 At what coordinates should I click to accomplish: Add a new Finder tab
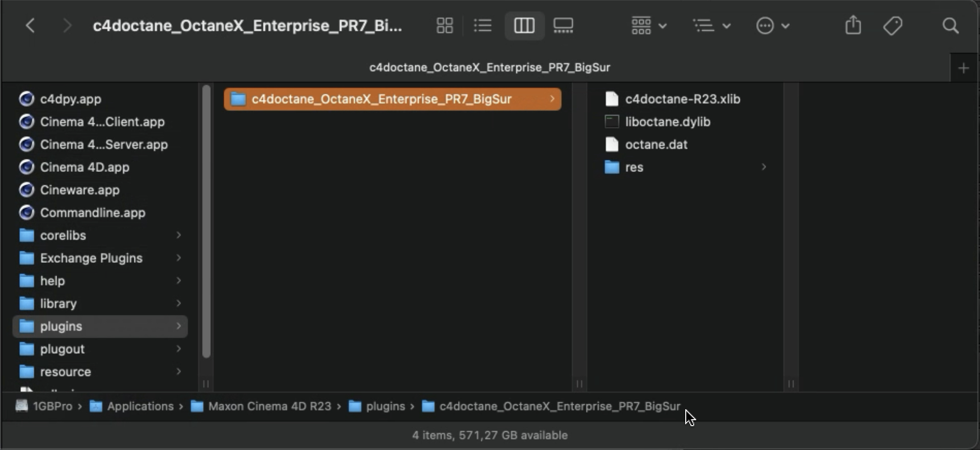pyautogui.click(x=964, y=68)
